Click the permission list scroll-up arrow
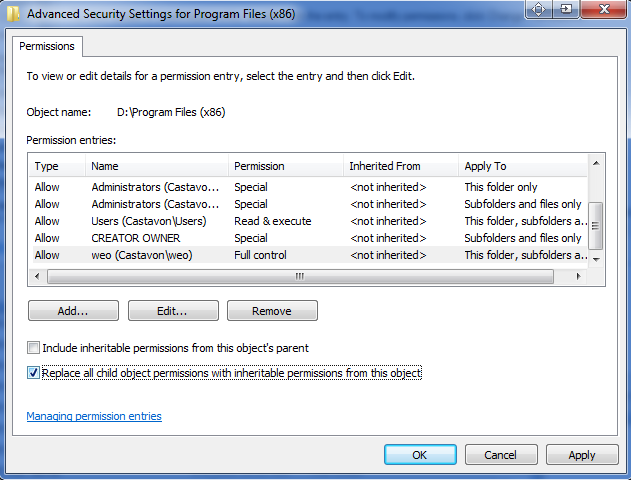This screenshot has width=631, height=480. coord(596,163)
